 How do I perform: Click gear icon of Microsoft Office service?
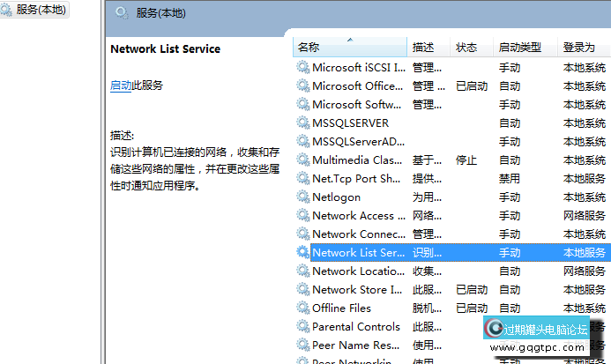(302, 85)
